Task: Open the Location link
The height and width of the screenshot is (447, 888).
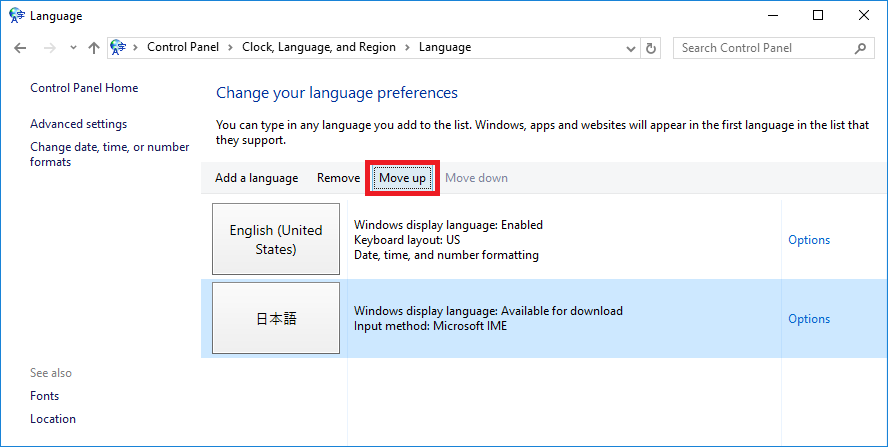Action: coord(53,419)
